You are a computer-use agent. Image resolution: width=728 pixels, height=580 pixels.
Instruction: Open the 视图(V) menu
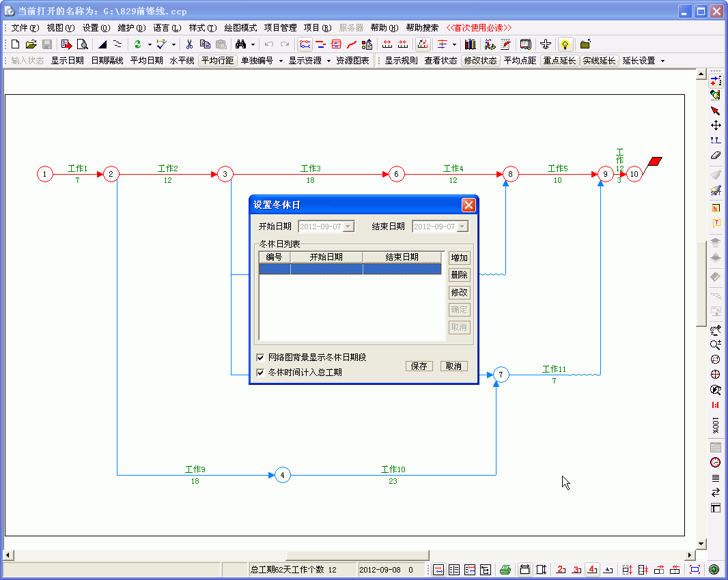click(60, 28)
